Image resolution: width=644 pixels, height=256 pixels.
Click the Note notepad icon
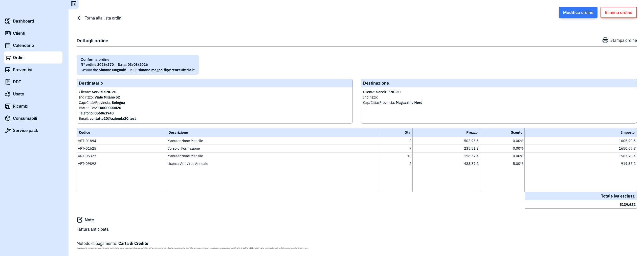tap(79, 220)
